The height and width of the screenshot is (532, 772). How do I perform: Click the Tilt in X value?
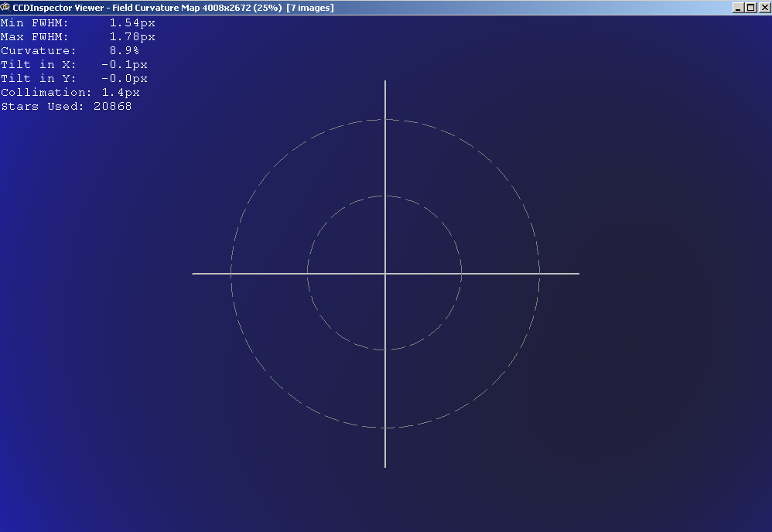pos(124,65)
